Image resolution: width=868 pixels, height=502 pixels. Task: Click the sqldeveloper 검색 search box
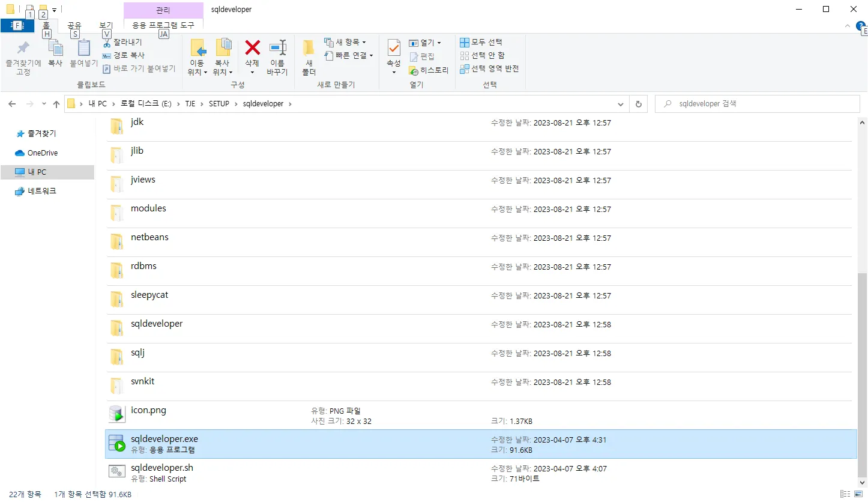758,104
